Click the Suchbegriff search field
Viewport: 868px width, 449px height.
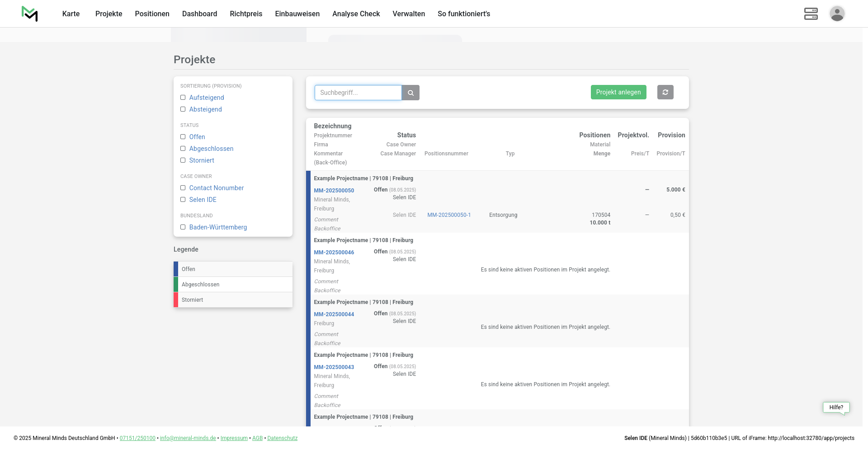[358, 93]
